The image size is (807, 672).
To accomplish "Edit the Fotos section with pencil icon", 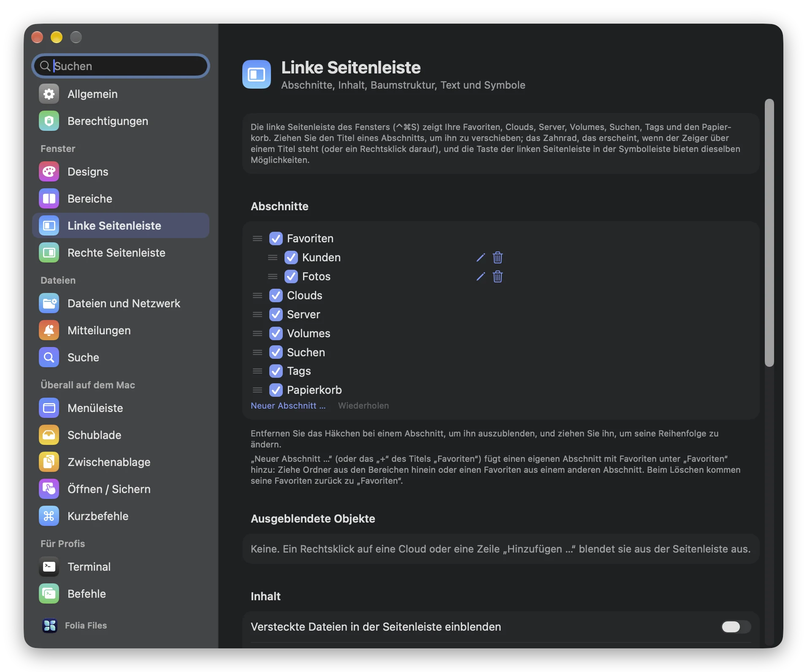I will [x=480, y=276].
